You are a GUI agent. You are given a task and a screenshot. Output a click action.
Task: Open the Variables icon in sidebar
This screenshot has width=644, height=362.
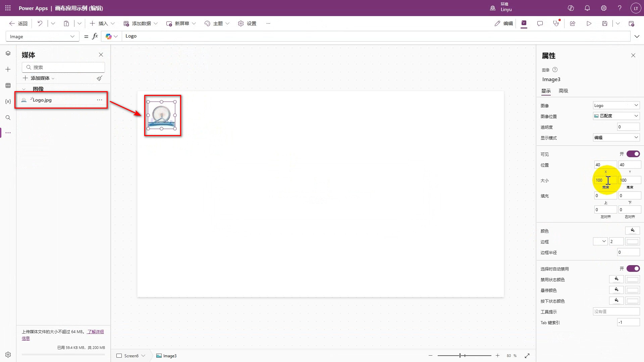[8, 101]
